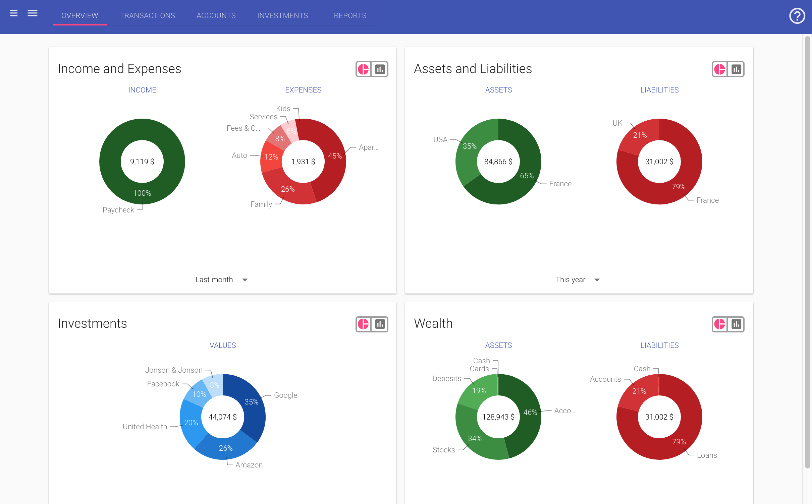Image resolution: width=812 pixels, height=504 pixels.
Task: Open the help icon
Action: 797,16
